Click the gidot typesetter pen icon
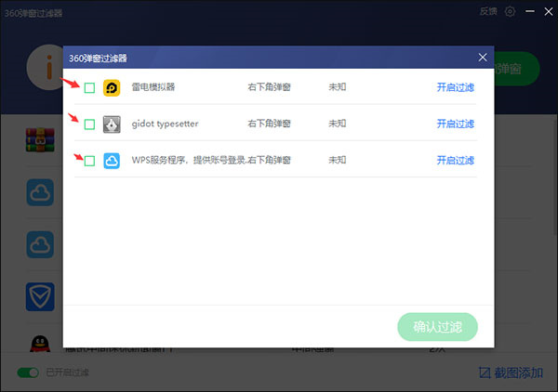The width and height of the screenshot is (558, 392). coord(112,124)
